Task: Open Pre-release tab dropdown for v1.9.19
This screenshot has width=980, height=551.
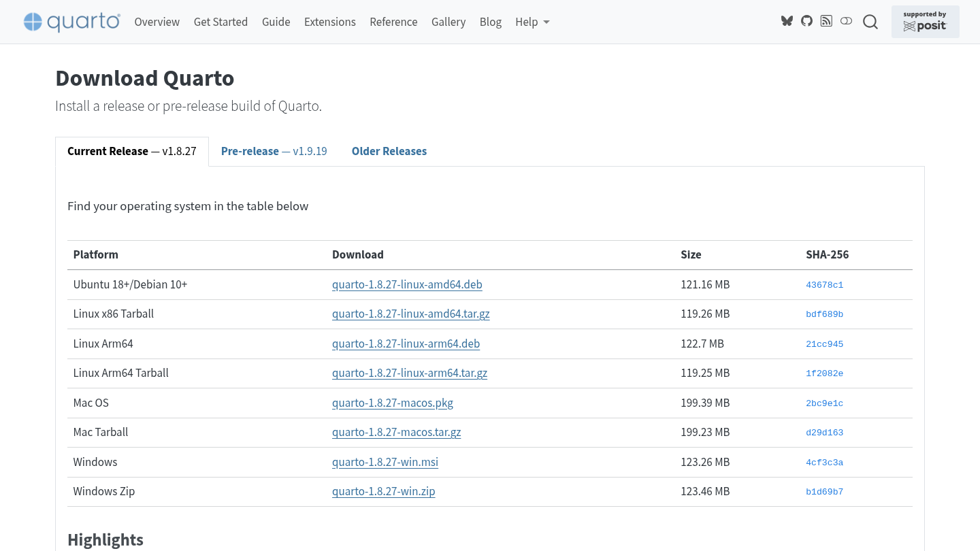Action: tap(274, 151)
